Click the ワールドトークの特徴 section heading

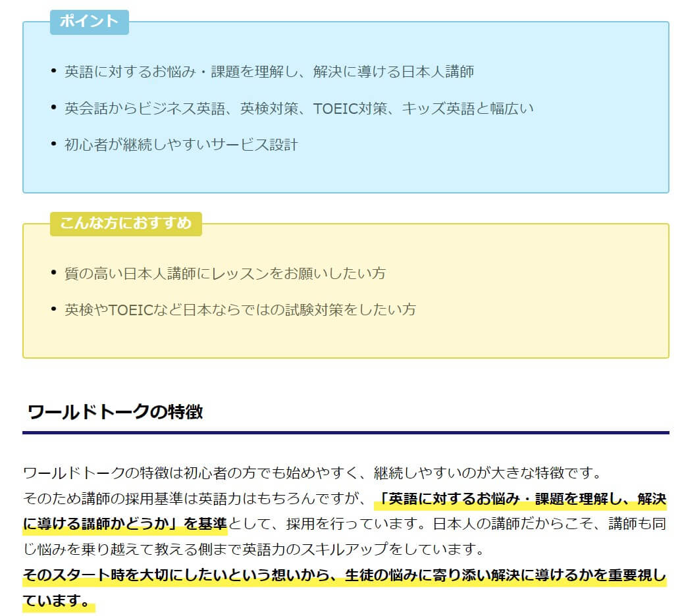tap(115, 411)
